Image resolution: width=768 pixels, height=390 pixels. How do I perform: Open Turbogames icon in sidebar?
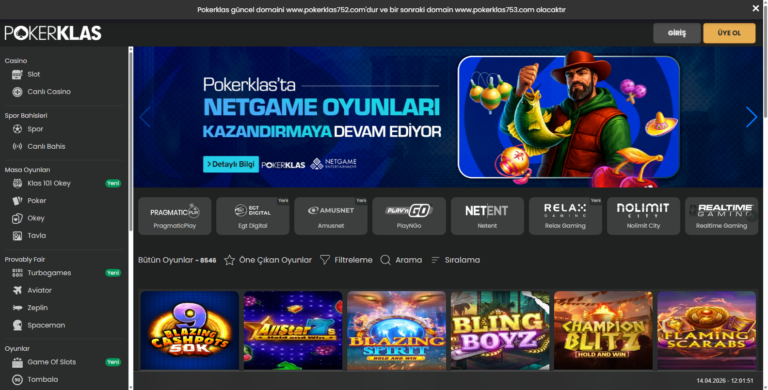pos(17,273)
